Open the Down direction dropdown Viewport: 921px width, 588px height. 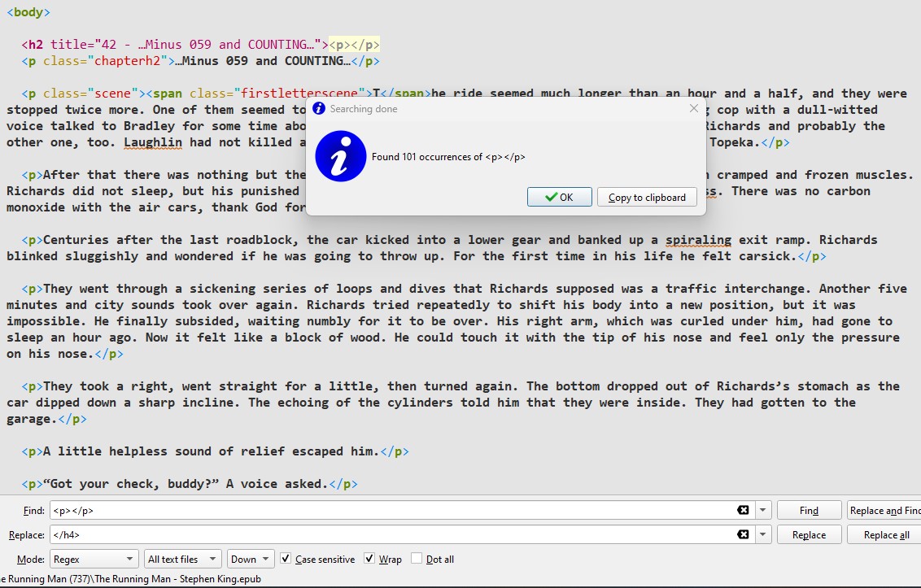click(x=251, y=559)
